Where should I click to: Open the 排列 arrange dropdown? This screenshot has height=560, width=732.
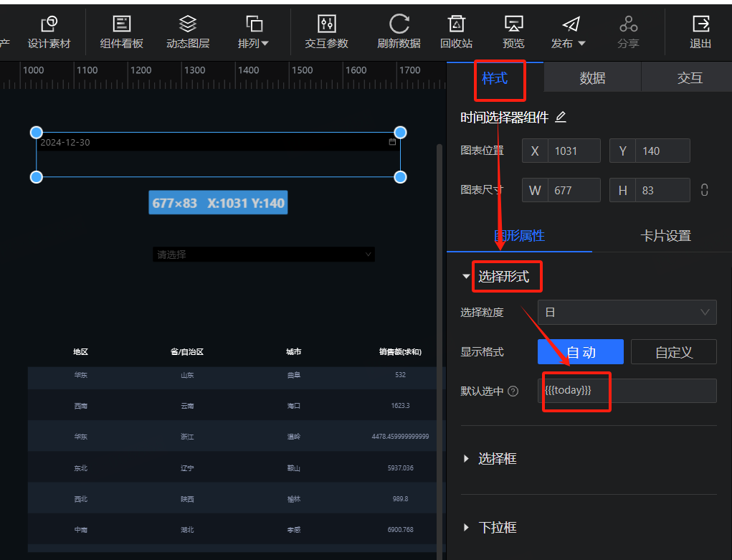point(253,32)
